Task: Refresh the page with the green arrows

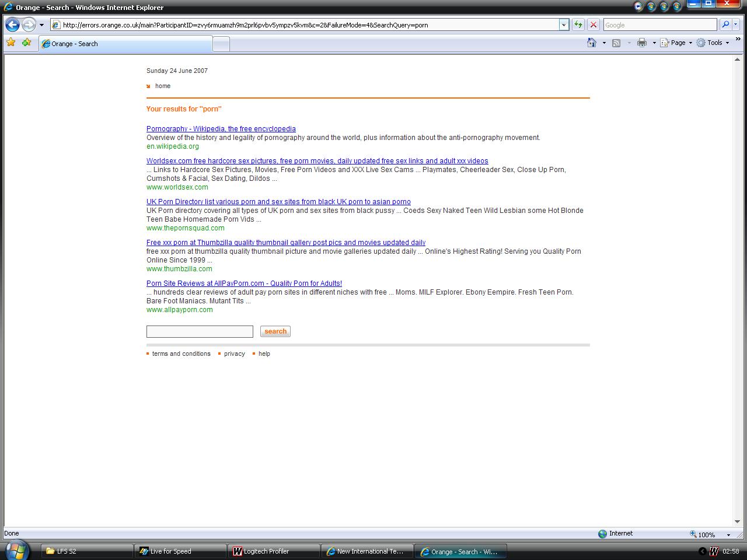Action: [578, 24]
